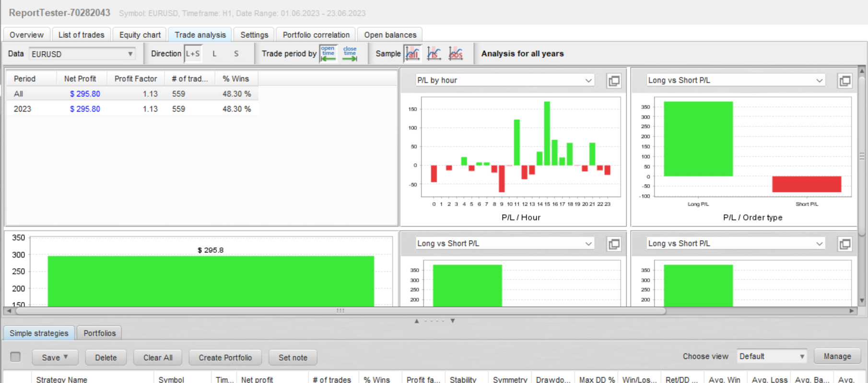868x383 pixels.
Task: Click the panel collapse up arrow
Action: 417,321
